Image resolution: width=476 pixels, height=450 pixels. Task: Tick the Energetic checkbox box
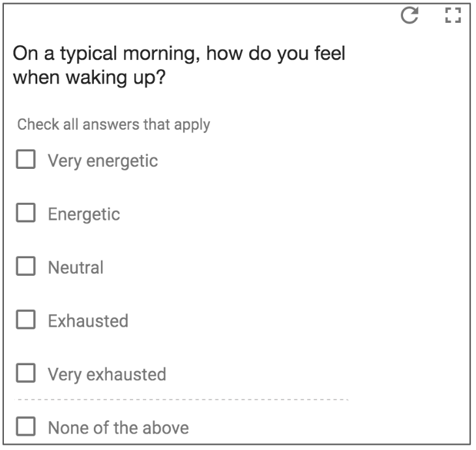25,213
